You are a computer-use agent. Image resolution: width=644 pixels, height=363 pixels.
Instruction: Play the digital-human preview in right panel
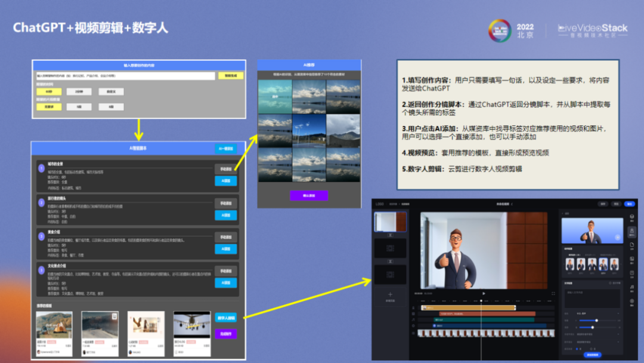(x=617, y=237)
